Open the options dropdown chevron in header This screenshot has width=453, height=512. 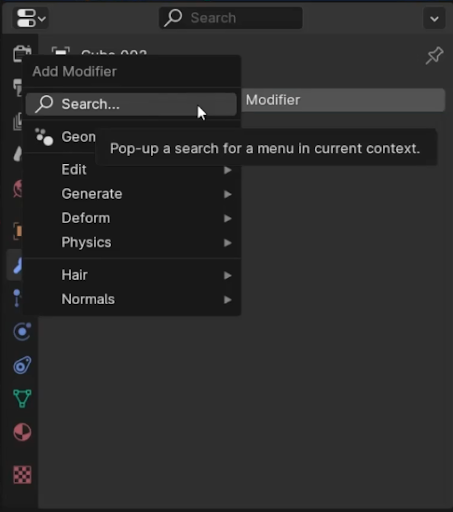pos(434,18)
